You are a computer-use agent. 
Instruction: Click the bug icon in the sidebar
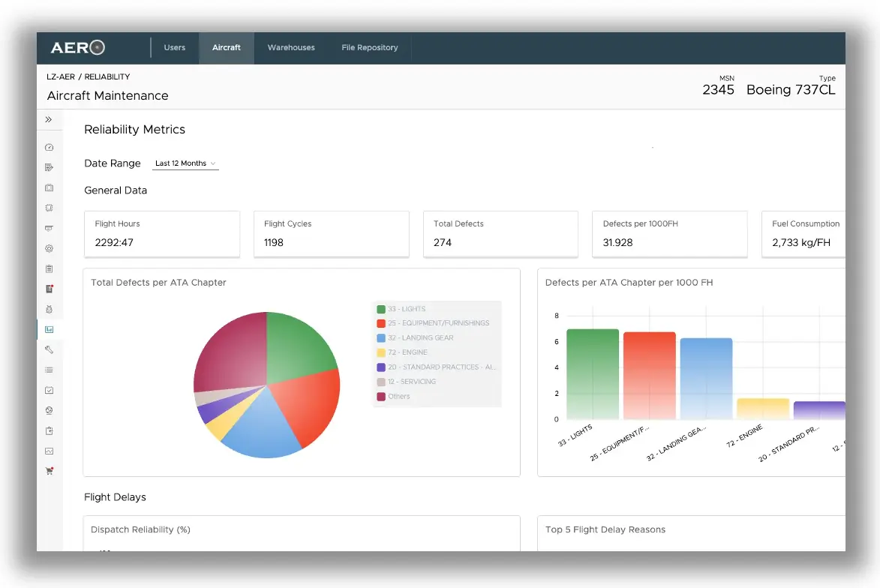click(50, 309)
